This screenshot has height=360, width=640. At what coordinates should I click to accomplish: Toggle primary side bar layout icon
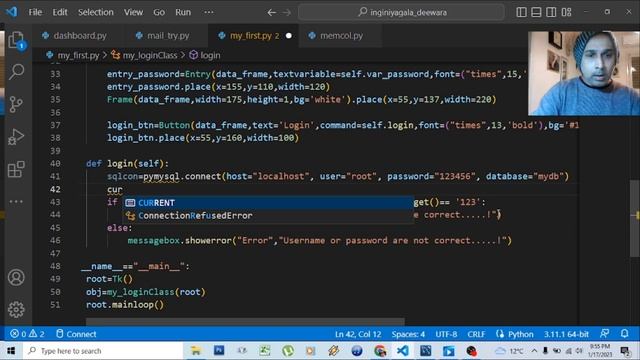click(x=521, y=12)
